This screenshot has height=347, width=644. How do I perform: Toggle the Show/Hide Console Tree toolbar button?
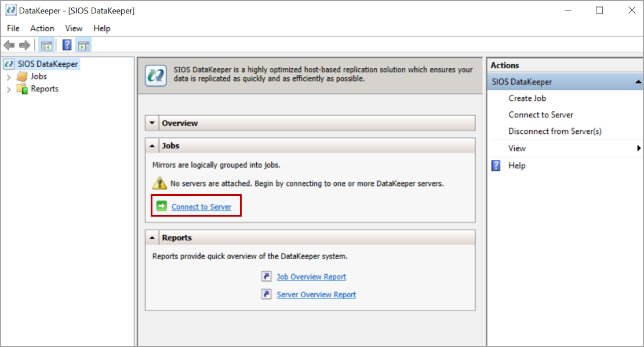pos(46,45)
